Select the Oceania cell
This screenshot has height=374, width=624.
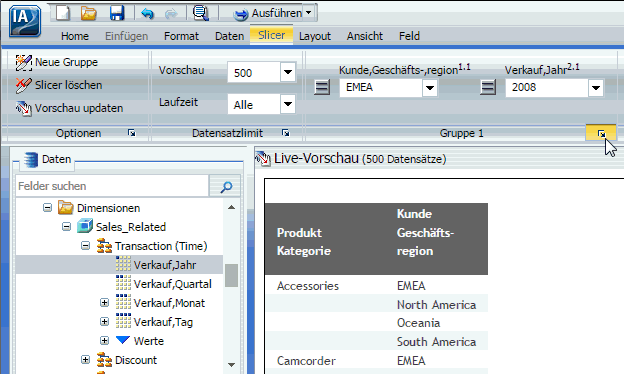click(418, 323)
